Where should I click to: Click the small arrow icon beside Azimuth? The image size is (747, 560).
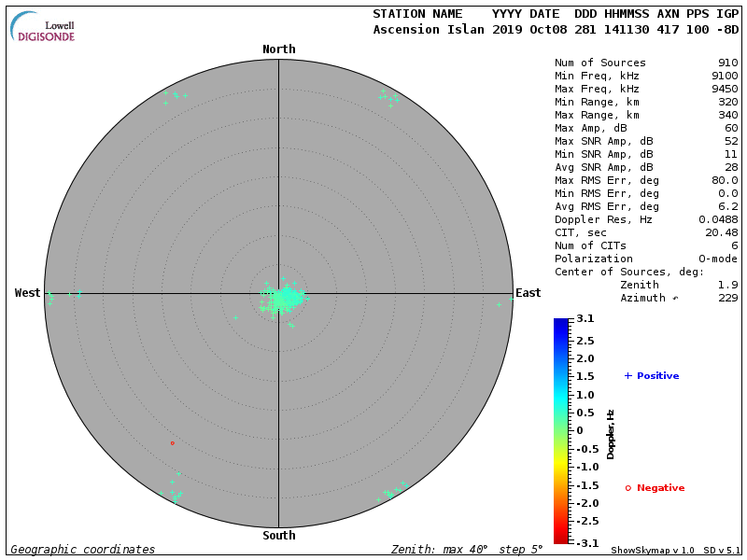click(x=675, y=299)
